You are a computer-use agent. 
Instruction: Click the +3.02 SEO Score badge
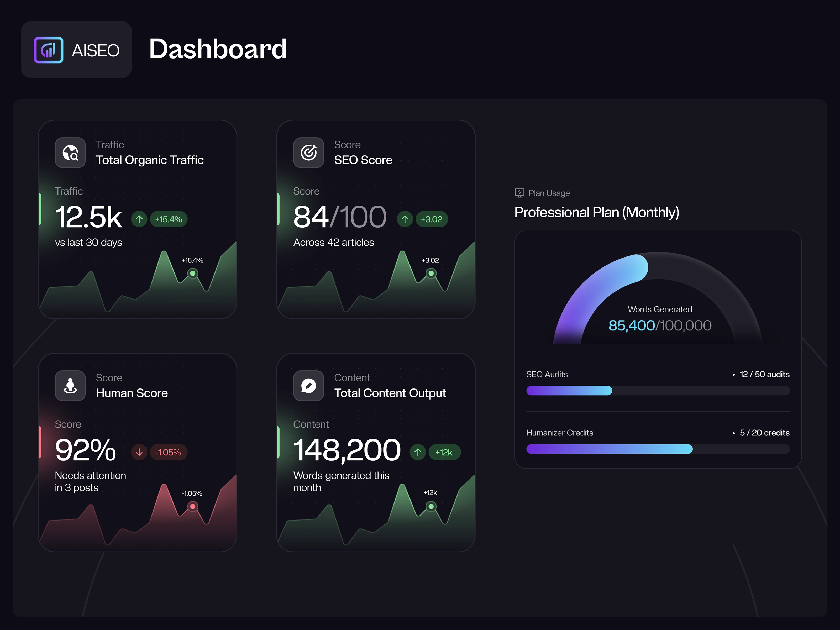click(432, 219)
